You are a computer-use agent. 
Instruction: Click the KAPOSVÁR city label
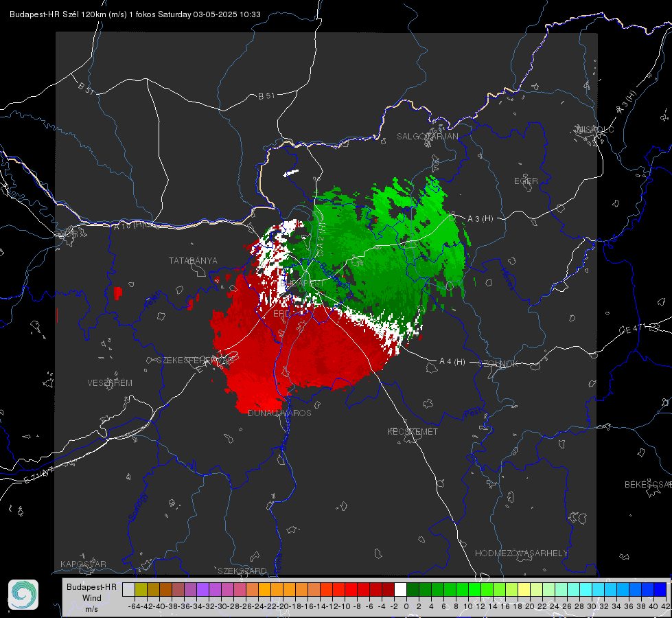pos(83,564)
